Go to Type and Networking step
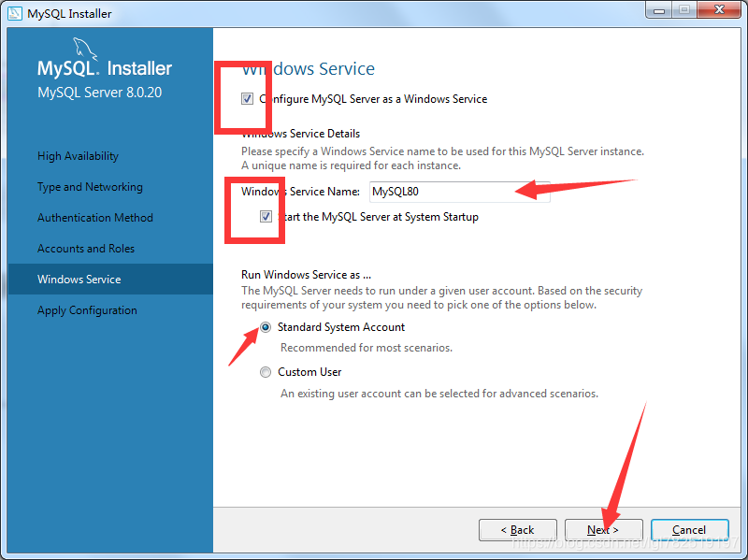 (x=90, y=187)
